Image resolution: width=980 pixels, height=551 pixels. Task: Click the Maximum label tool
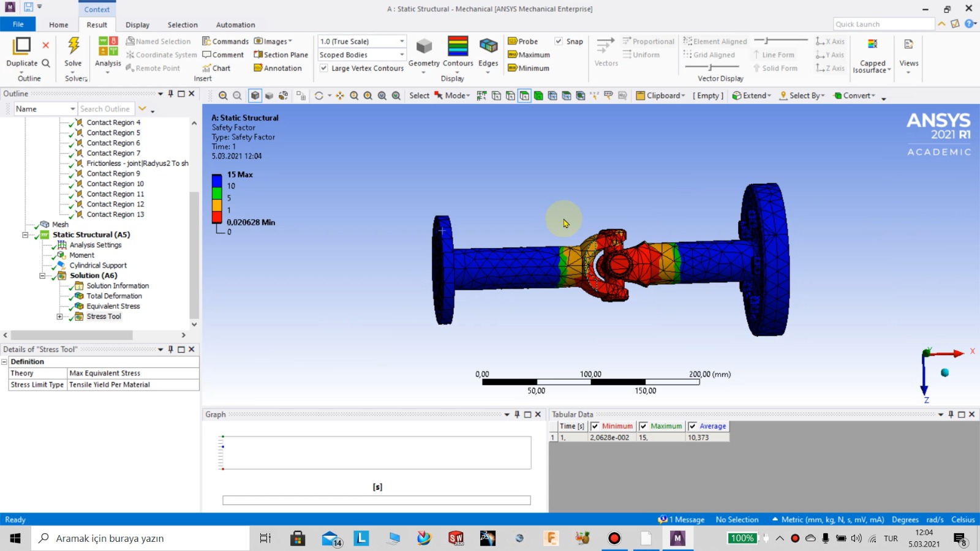529,54
